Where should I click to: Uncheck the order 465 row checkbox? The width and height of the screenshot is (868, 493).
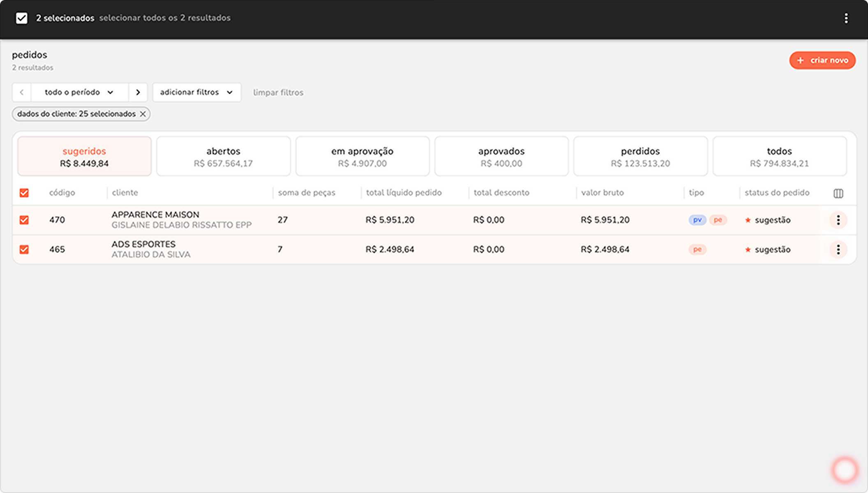(x=24, y=249)
